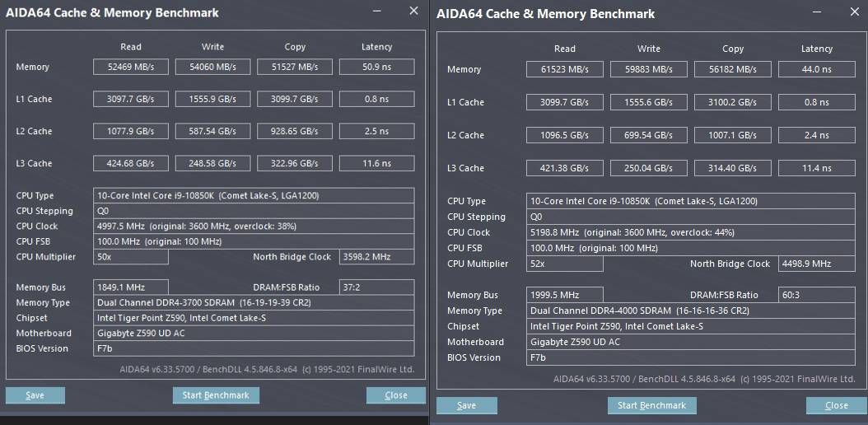
Task: Close the right AIDA64 window via X
Action: pos(855,11)
